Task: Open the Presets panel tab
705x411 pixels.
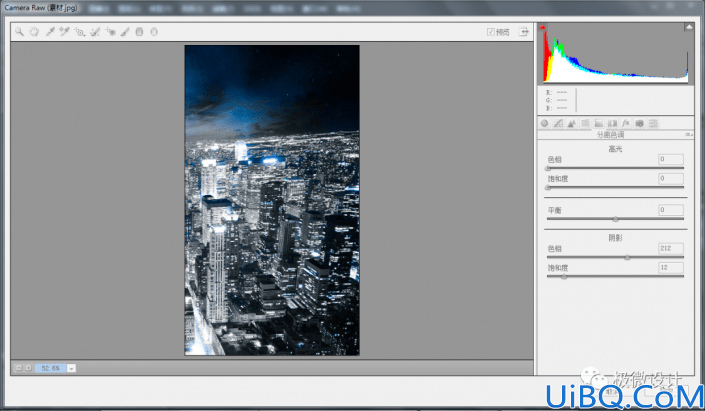Action: tap(653, 123)
